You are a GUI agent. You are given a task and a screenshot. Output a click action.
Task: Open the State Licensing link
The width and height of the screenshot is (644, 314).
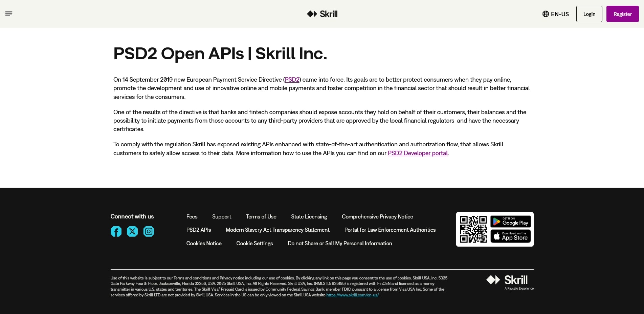309,217
